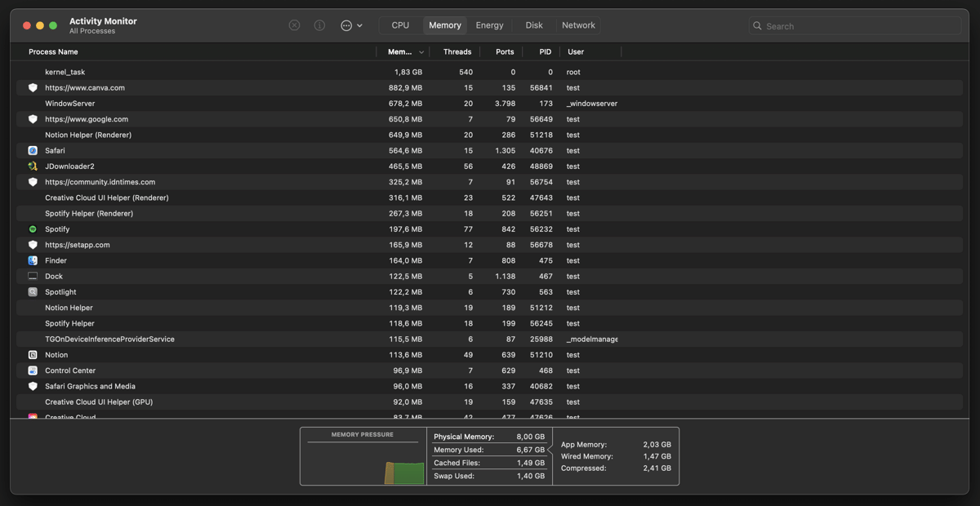Viewport: 980px width, 506px height.
Task: Select the Spotify icon in the process list
Action: [33, 229]
